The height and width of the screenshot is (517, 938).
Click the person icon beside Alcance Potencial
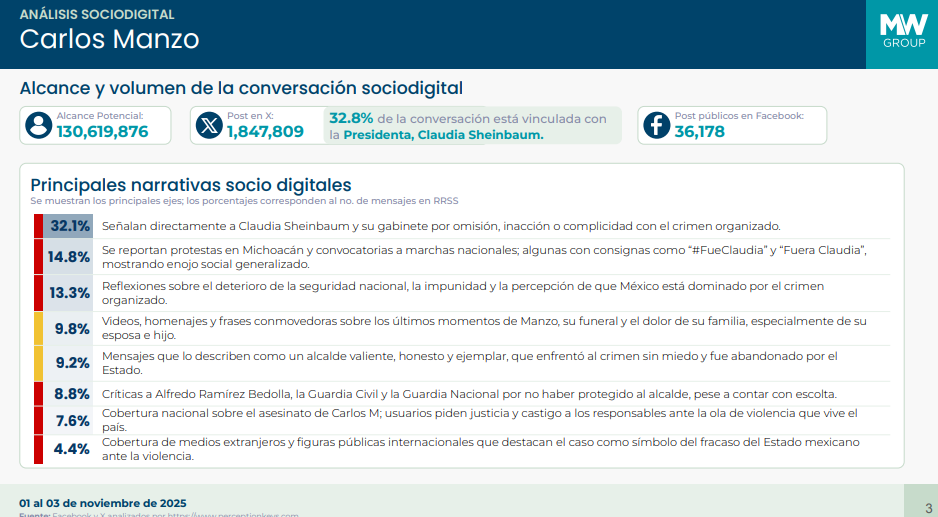point(39,125)
